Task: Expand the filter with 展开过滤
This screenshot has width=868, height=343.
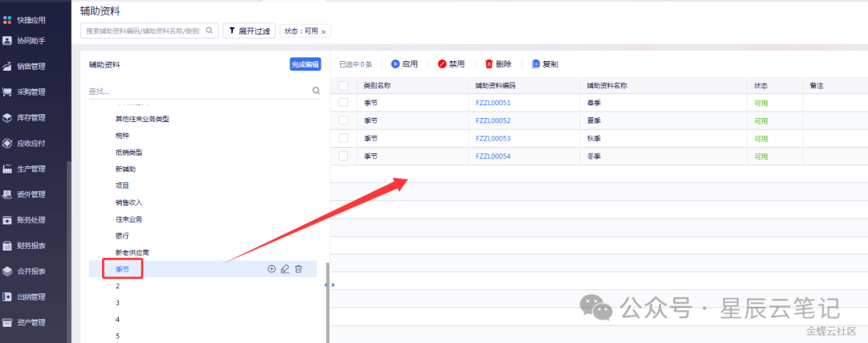Action: pyautogui.click(x=249, y=31)
